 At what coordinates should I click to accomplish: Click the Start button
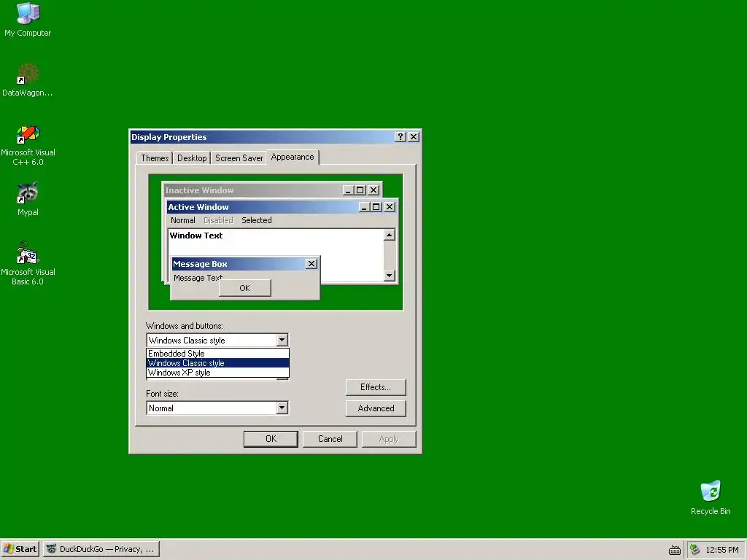point(20,549)
